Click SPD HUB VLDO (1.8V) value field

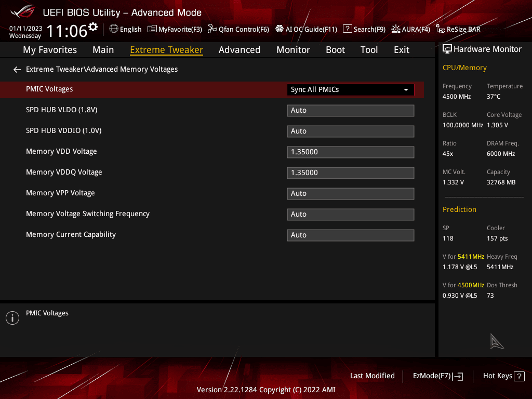[351, 111]
